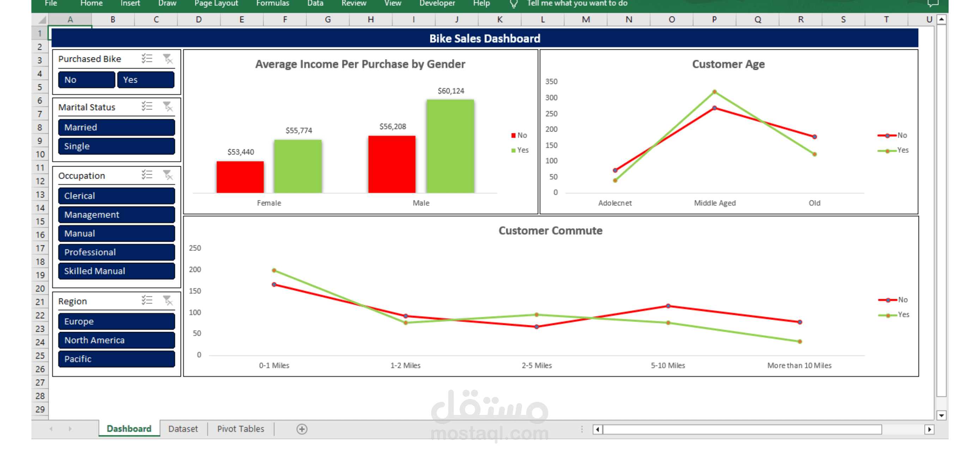Click red No legend swatch in gender chart
Image resolution: width=980 pixels, height=453 pixels.
pyautogui.click(x=513, y=135)
